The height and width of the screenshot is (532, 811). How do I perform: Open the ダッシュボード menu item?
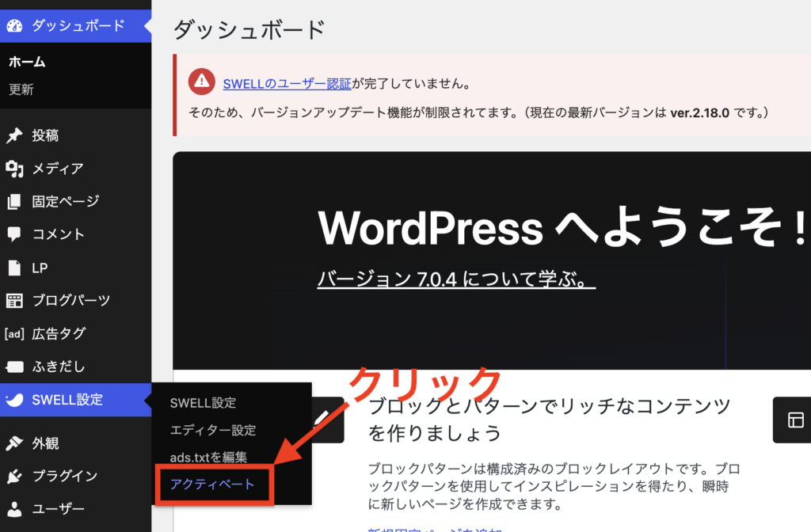pos(75,26)
